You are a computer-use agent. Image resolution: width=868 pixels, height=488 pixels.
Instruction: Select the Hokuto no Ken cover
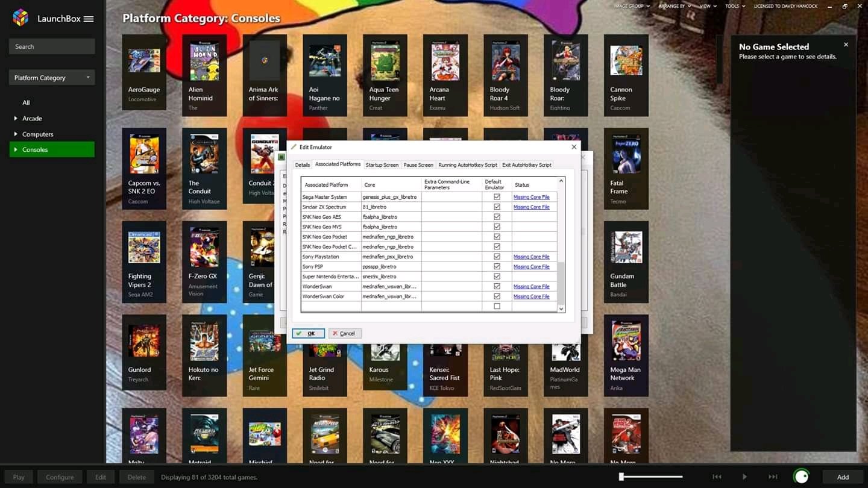pyautogui.click(x=204, y=341)
